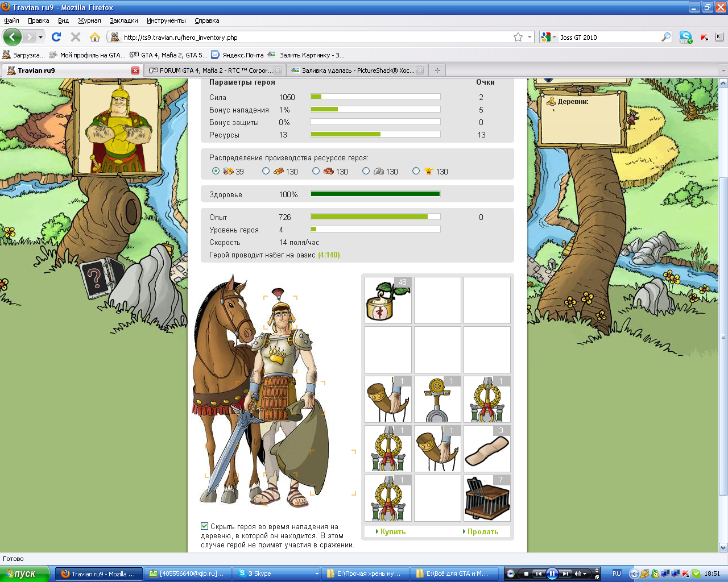Pause playback in the taskbar media player
This screenshot has width=728, height=582.
552,573
